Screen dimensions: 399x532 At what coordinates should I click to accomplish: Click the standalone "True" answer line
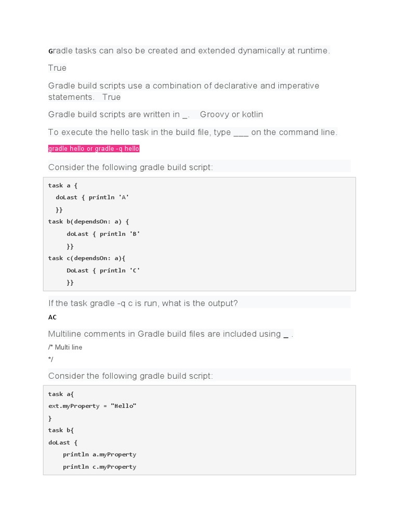point(57,68)
